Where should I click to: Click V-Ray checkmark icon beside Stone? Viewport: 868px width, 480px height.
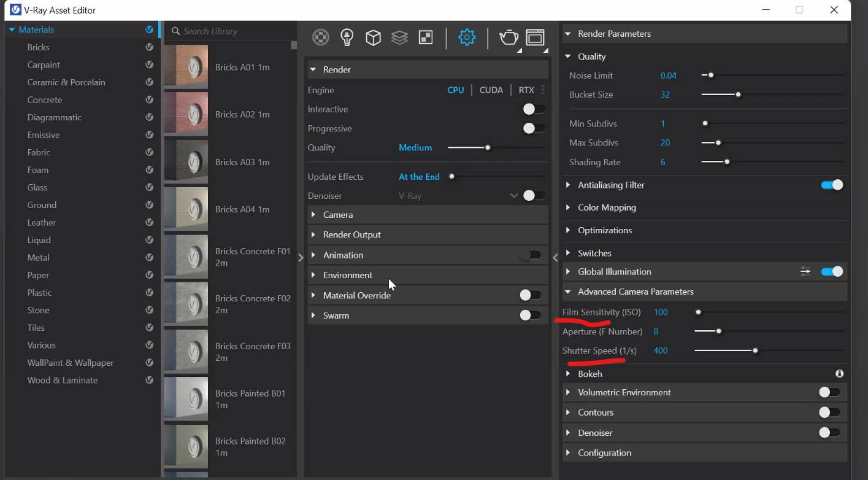pos(149,310)
